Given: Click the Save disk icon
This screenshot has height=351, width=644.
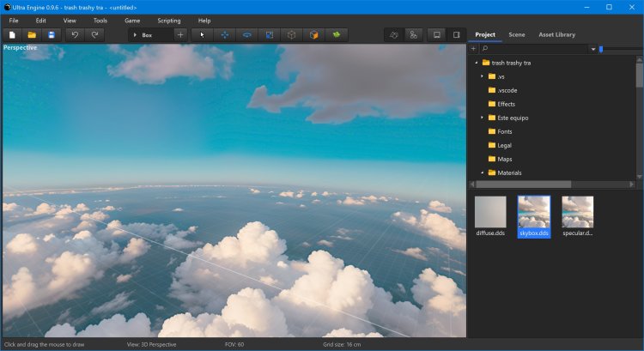Looking at the screenshot, I should point(52,35).
